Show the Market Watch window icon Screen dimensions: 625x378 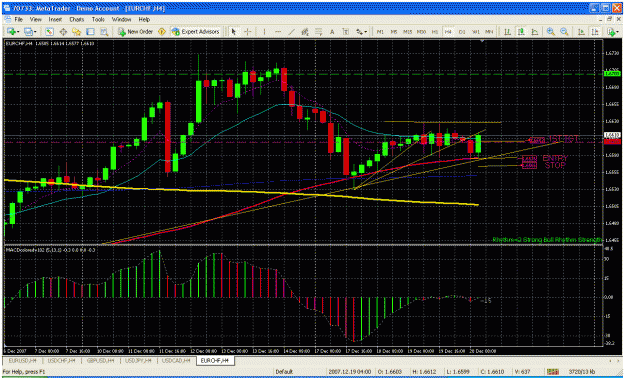tap(49, 32)
